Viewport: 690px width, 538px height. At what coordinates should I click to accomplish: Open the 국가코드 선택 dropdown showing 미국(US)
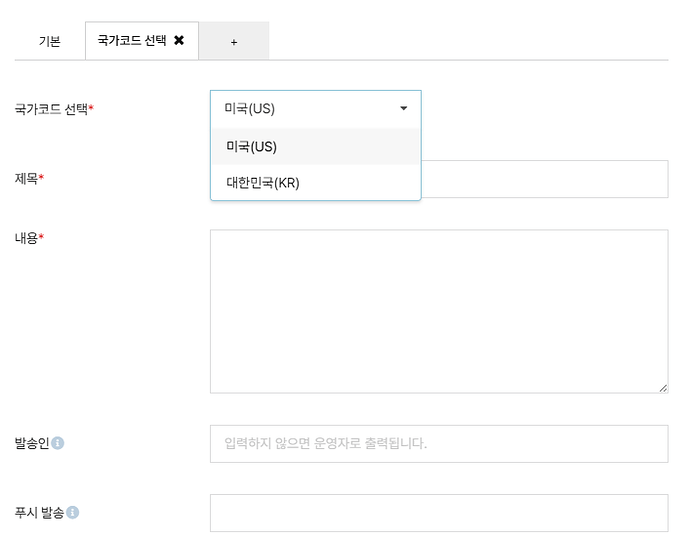pyautogui.click(x=316, y=109)
